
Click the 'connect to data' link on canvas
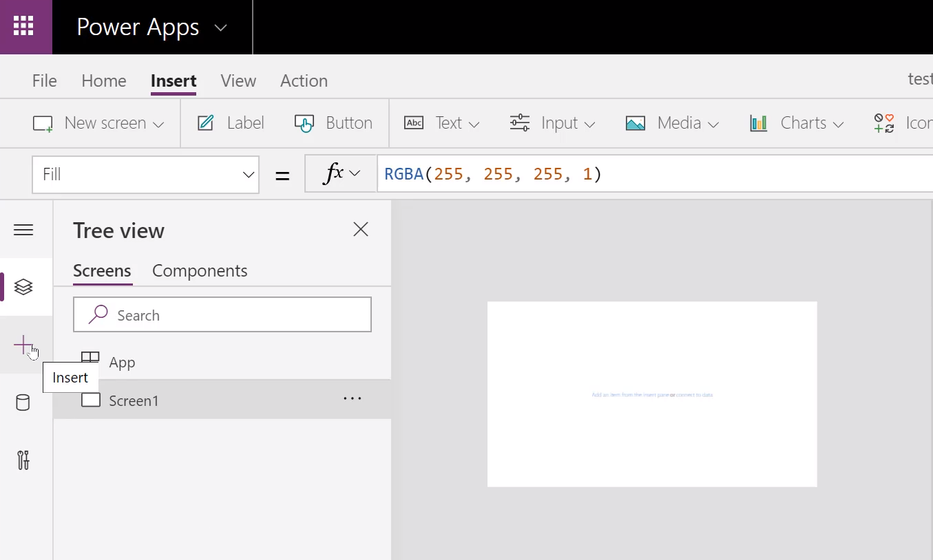695,395
